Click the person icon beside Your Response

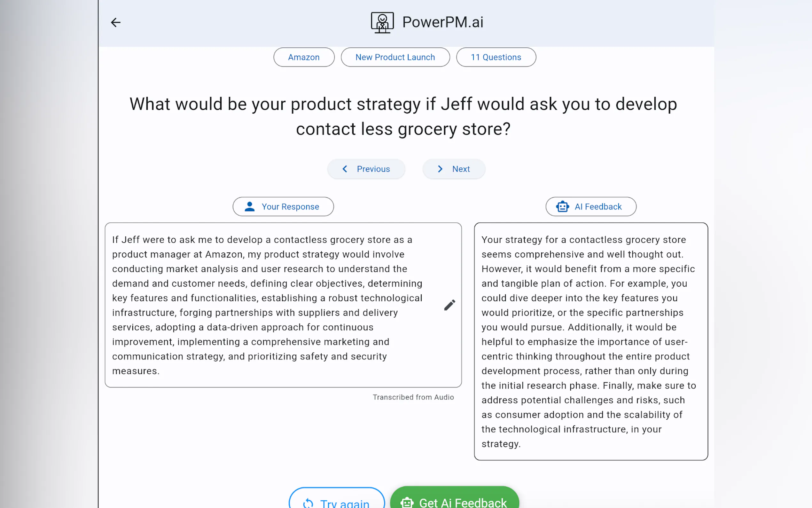[x=249, y=207]
